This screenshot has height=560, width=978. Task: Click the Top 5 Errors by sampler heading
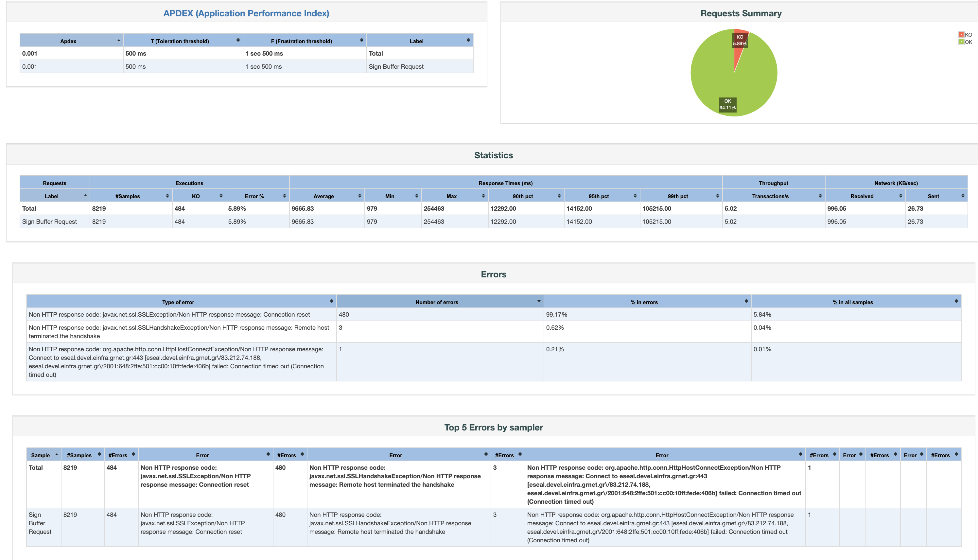coord(494,427)
